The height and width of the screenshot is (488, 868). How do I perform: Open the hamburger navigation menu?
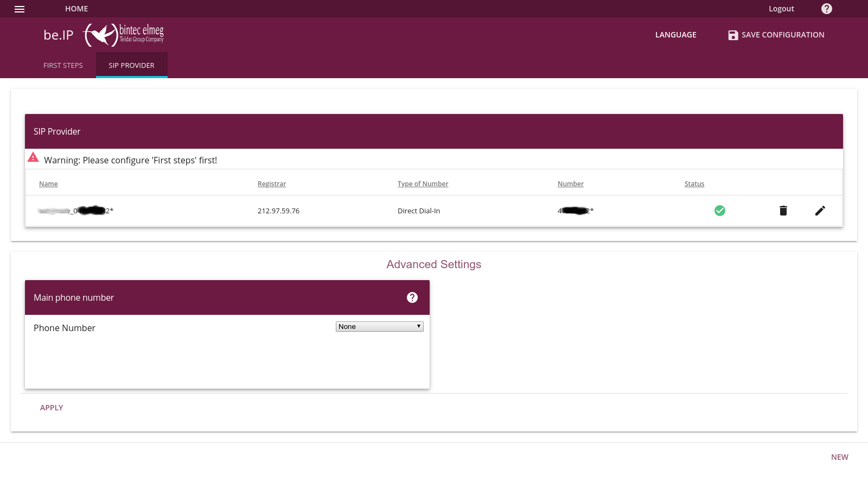coord(20,9)
